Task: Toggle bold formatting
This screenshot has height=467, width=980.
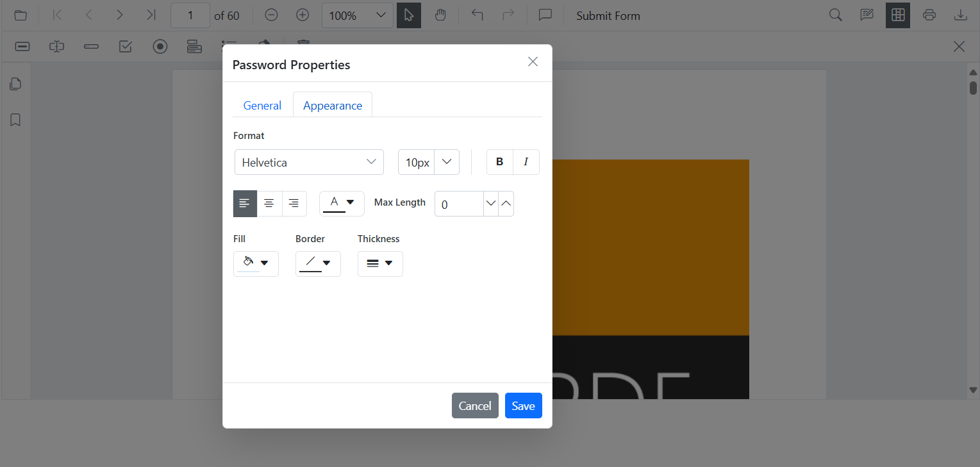Action: point(500,162)
